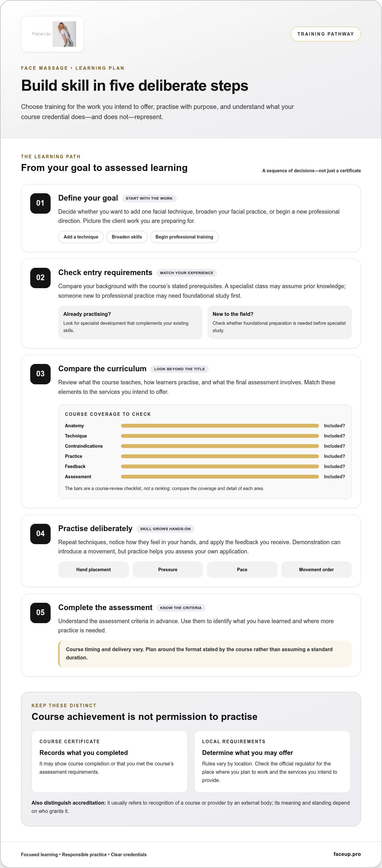Select the Pressure tile
Screen dimensions: 382x868
pos(168,569)
